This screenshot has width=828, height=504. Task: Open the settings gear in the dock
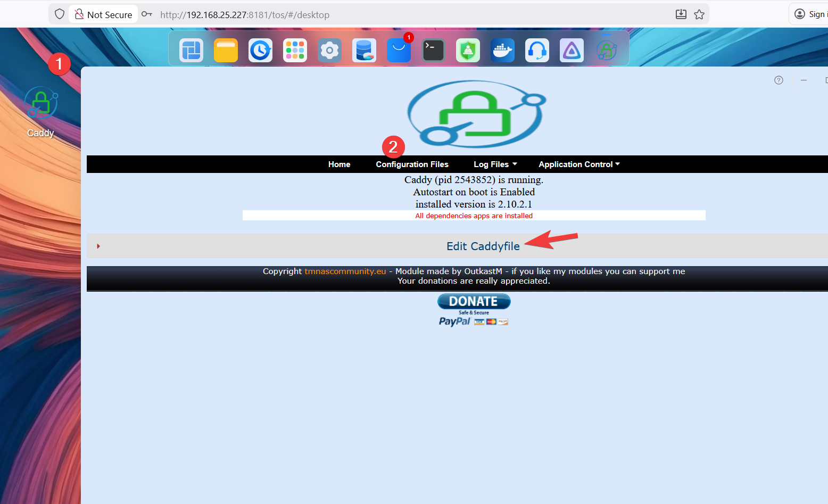click(x=329, y=51)
